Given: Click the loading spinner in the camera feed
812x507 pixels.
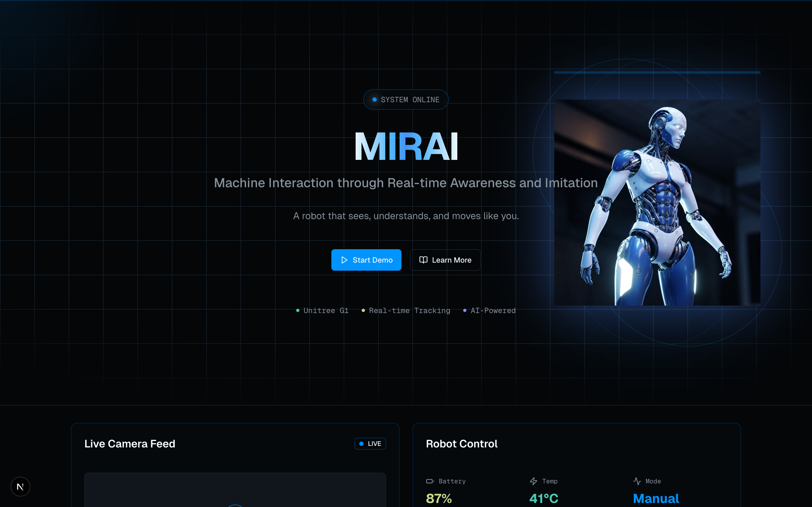Looking at the screenshot, I should point(235,506).
